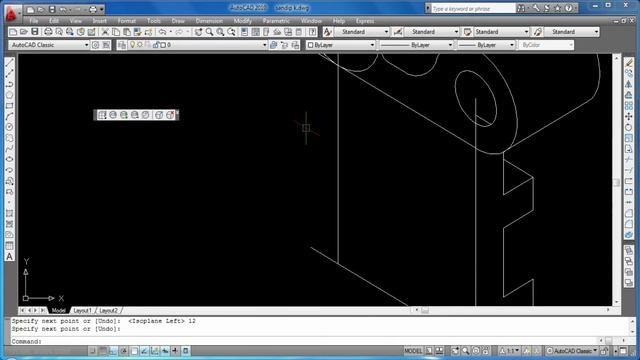Image resolution: width=640 pixels, height=360 pixels.
Task: Toggle Grid Display in status bar
Action: (103, 351)
